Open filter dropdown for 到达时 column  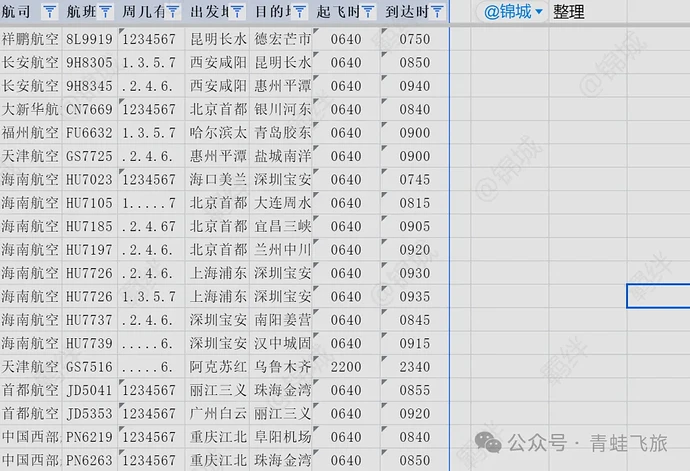[437, 12]
